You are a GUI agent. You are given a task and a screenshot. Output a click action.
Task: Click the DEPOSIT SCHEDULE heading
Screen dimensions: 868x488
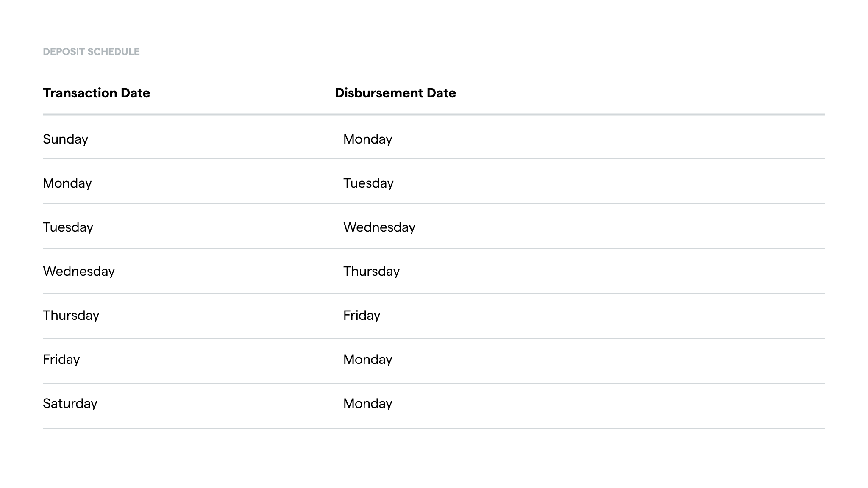tap(91, 52)
